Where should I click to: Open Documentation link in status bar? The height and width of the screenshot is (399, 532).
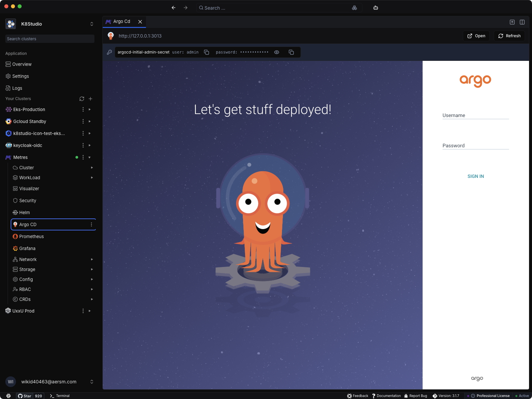pos(386,396)
